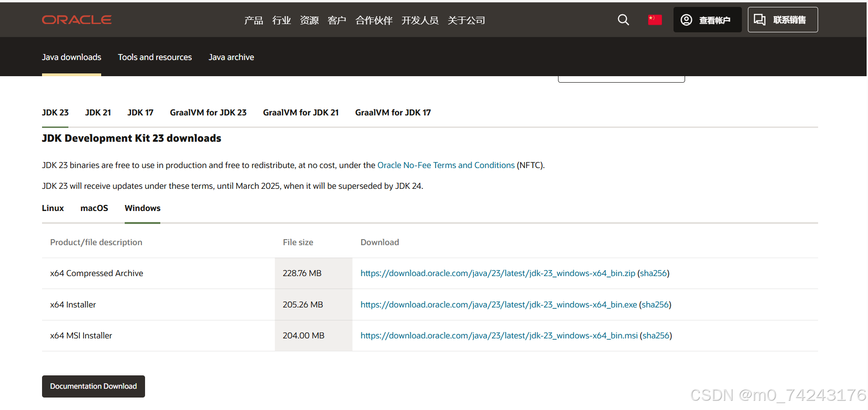The height and width of the screenshot is (410, 868).
Task: Open sha256 link for zip archive
Action: [653, 273]
